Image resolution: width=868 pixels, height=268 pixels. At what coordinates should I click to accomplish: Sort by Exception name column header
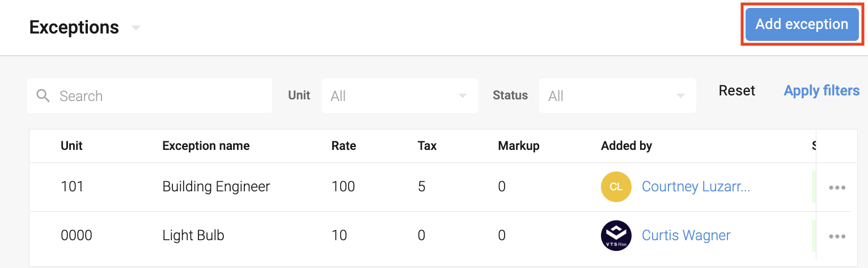(206, 146)
